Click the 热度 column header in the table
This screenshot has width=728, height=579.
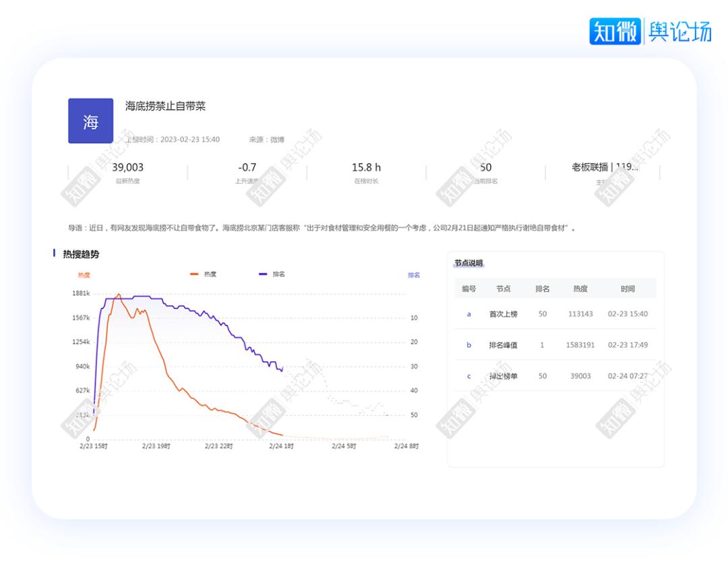click(x=580, y=288)
